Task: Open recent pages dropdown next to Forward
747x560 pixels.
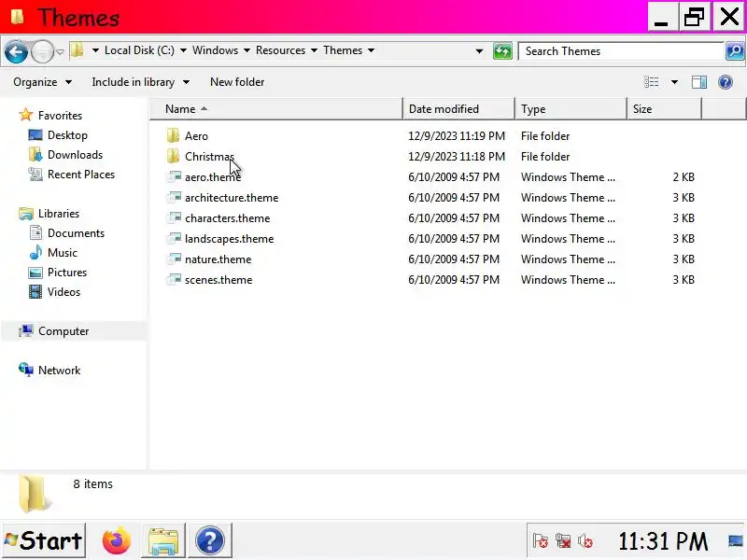Action: 60,51
